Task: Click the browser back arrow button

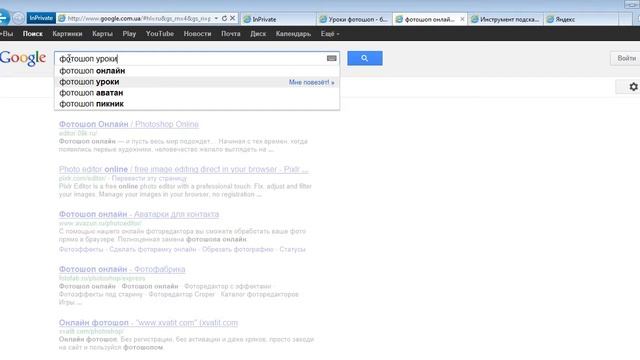Action: 3,18
